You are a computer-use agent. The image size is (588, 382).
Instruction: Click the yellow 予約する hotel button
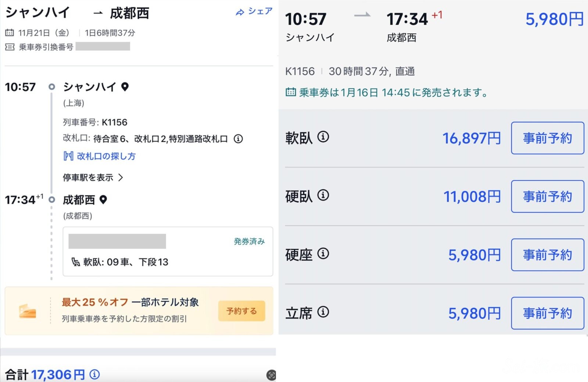(x=241, y=311)
